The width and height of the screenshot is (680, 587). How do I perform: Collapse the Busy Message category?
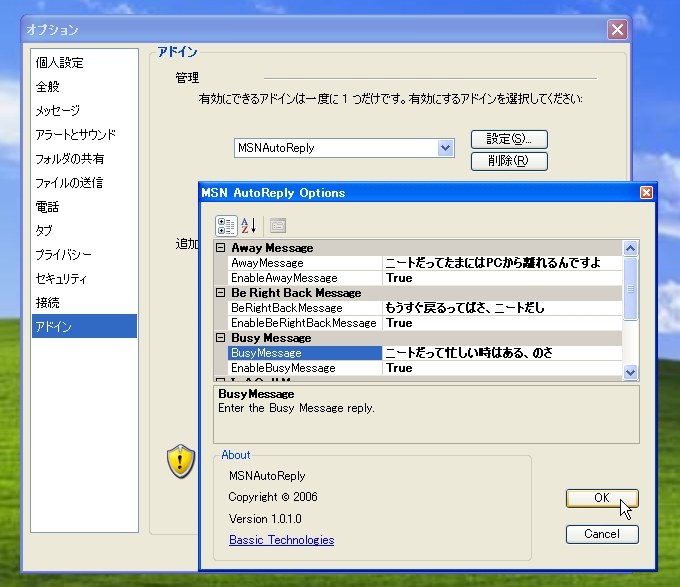[221, 338]
